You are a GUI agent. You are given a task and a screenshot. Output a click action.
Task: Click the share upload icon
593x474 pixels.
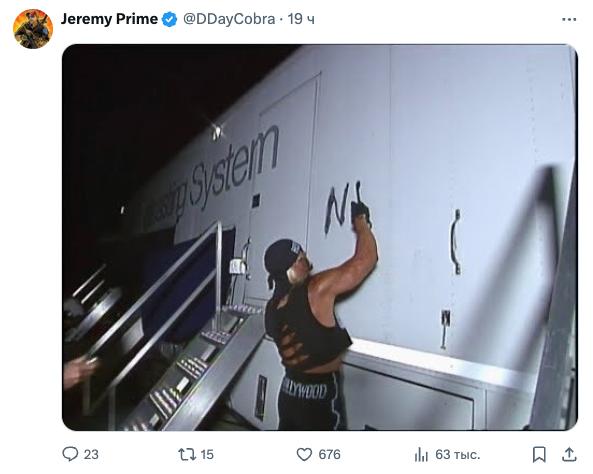coord(569,454)
